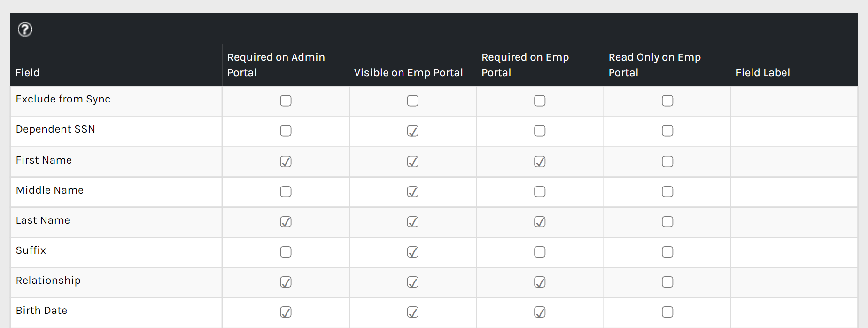Image resolution: width=868 pixels, height=328 pixels.
Task: Click the Field Label column header
Action: (x=763, y=72)
